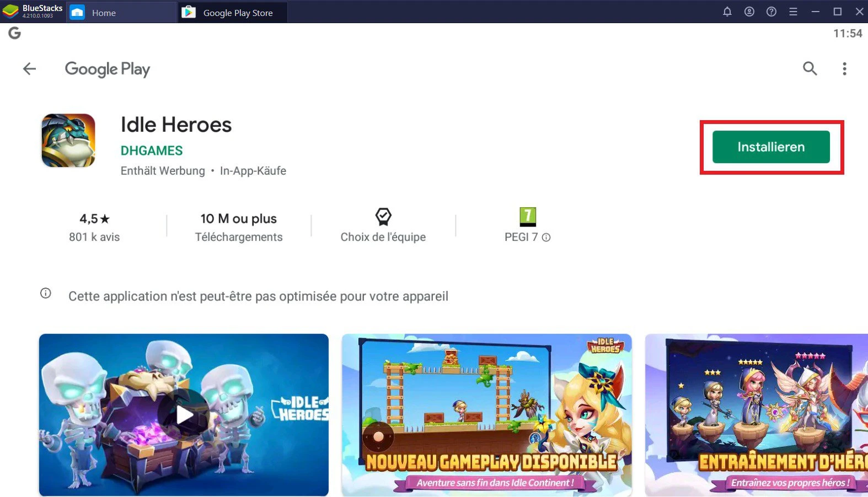
Task: Click the 'Enthält Werbung' label
Action: 163,171
